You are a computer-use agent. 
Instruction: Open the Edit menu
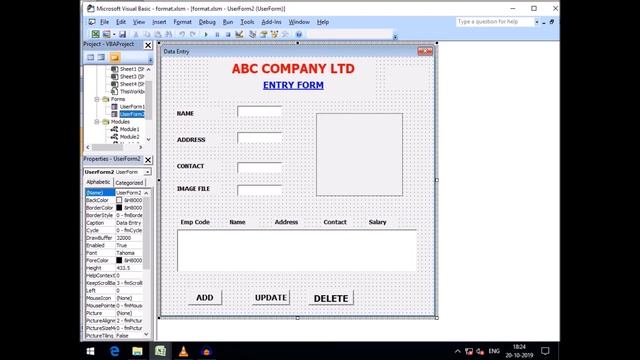tap(121, 22)
